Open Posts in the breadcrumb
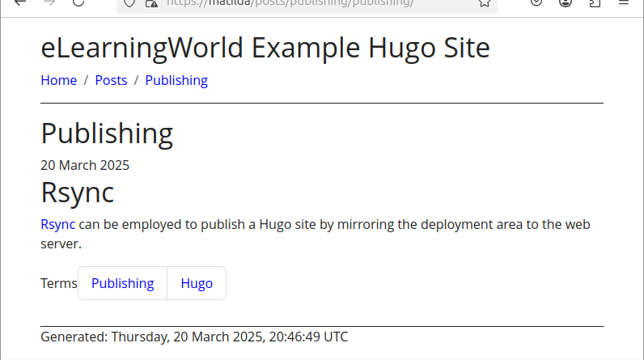Image resolution: width=644 pixels, height=360 pixels. point(111,80)
